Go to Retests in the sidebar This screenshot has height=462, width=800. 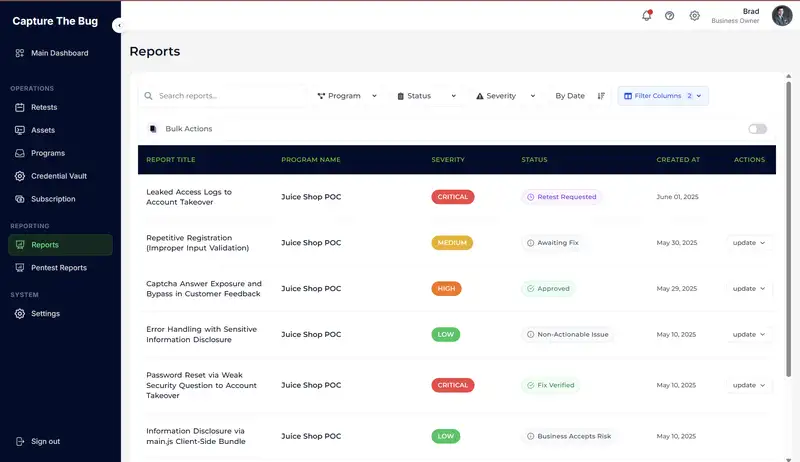[x=44, y=107]
